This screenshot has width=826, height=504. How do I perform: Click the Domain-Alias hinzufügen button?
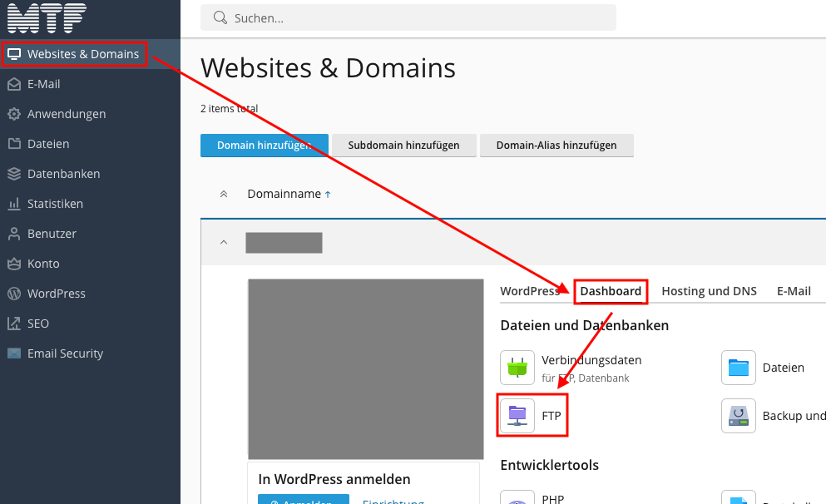pyautogui.click(x=556, y=146)
